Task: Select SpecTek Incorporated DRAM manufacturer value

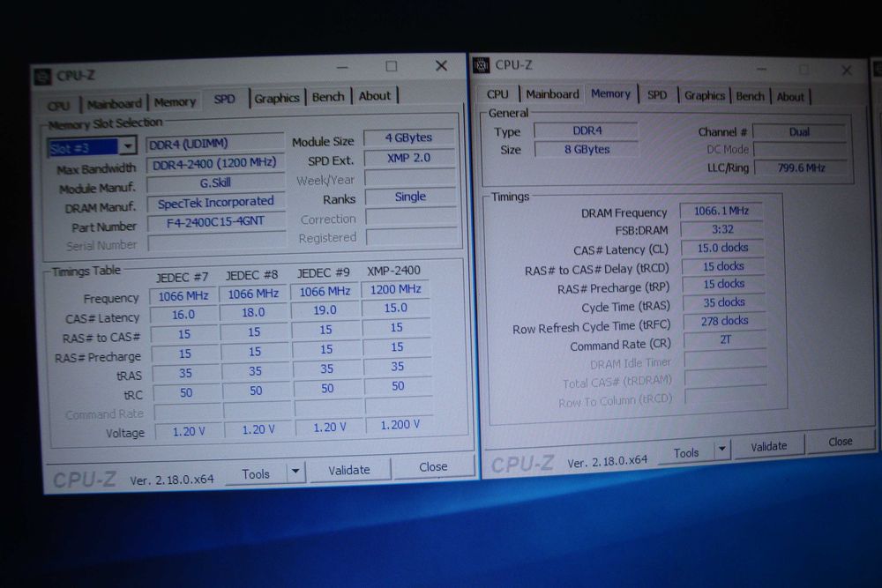Action: [x=216, y=203]
